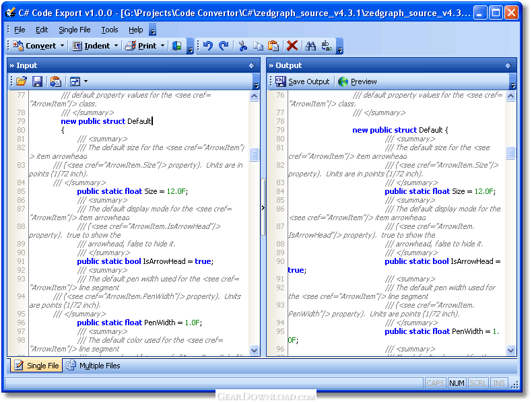Expand the view icon dropdown in Input panel
532x402 pixels.
(x=86, y=81)
